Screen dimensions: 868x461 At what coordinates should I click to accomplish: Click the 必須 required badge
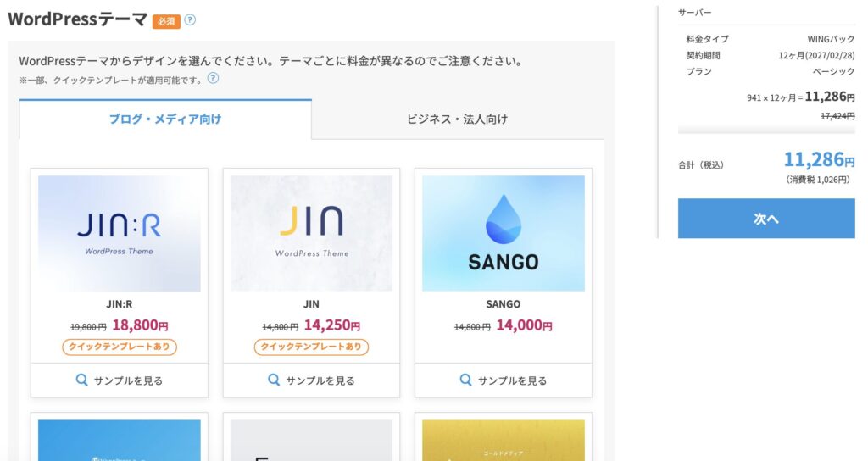pyautogui.click(x=166, y=21)
